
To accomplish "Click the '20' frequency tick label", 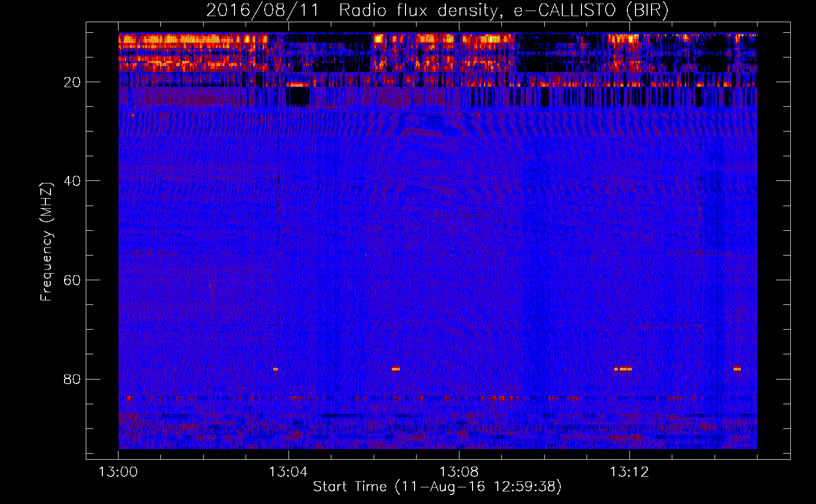I will click(x=72, y=82).
